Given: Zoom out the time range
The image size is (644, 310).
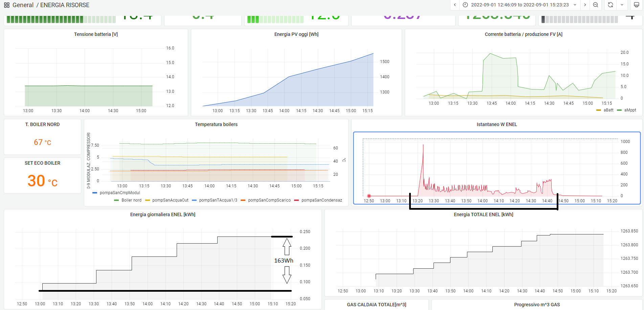Looking at the screenshot, I should coord(596,5).
